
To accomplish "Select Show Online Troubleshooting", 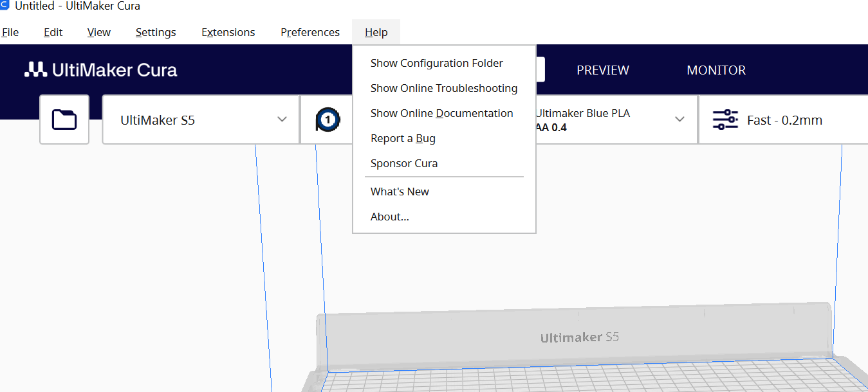I will pos(445,88).
